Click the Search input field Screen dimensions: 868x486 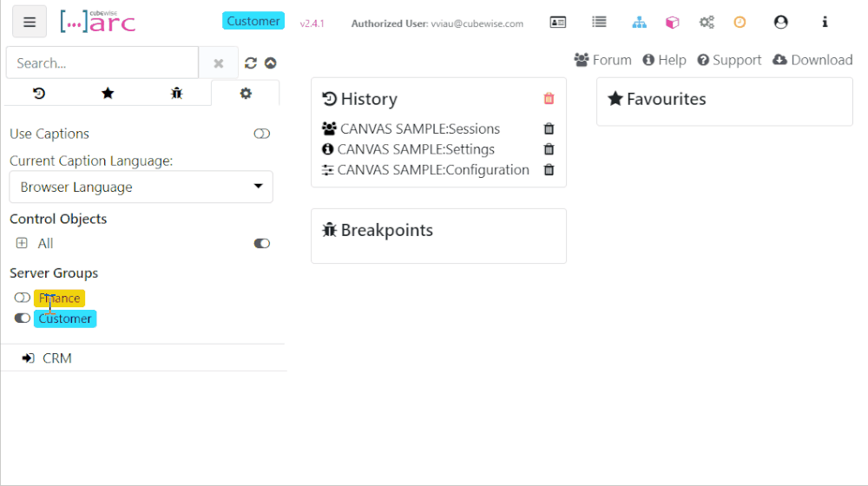pos(102,63)
